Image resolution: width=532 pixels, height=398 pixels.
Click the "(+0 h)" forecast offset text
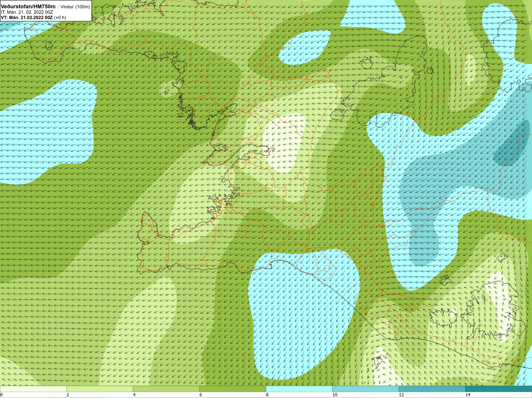click(60, 17)
